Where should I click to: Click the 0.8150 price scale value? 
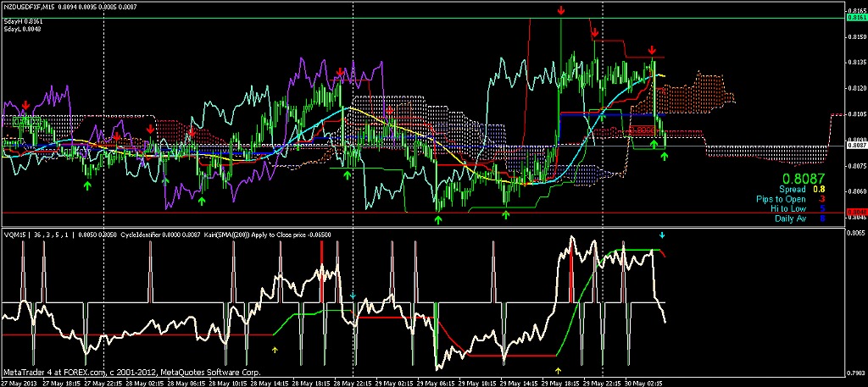(858, 37)
